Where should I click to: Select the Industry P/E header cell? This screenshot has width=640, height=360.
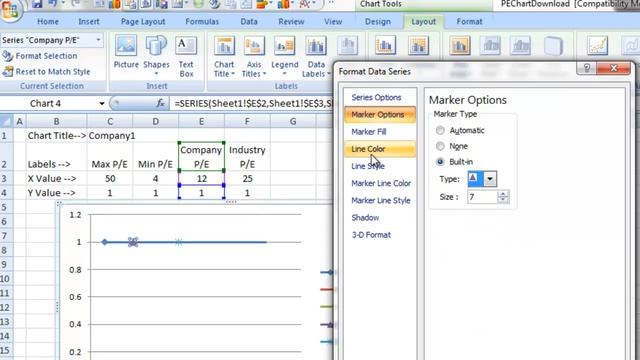pos(247,157)
